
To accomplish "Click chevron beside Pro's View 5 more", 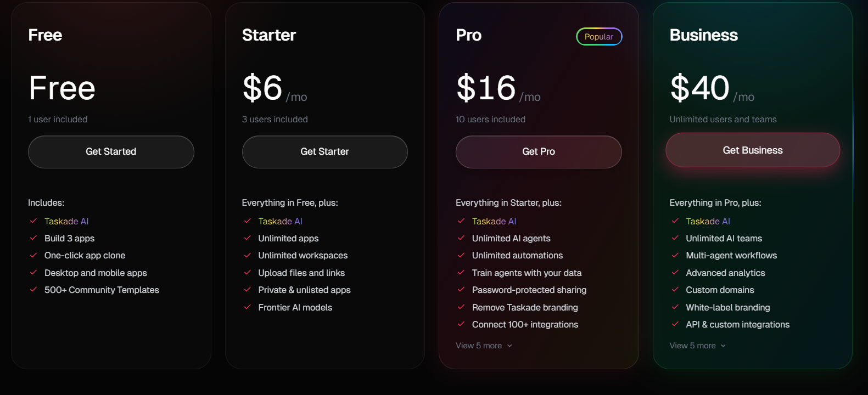I will pos(510,346).
